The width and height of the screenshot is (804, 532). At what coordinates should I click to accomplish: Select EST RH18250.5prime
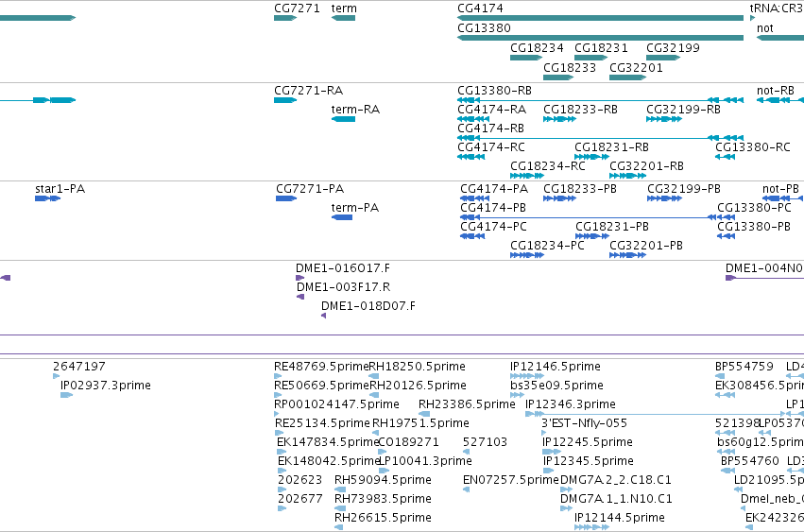[x=374, y=376]
